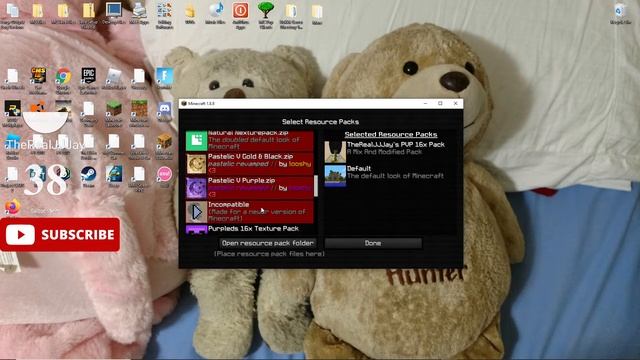Screen dimensions: 640x360
Task: Click the Selected Resource Packs heading
Action: [x=391, y=134]
